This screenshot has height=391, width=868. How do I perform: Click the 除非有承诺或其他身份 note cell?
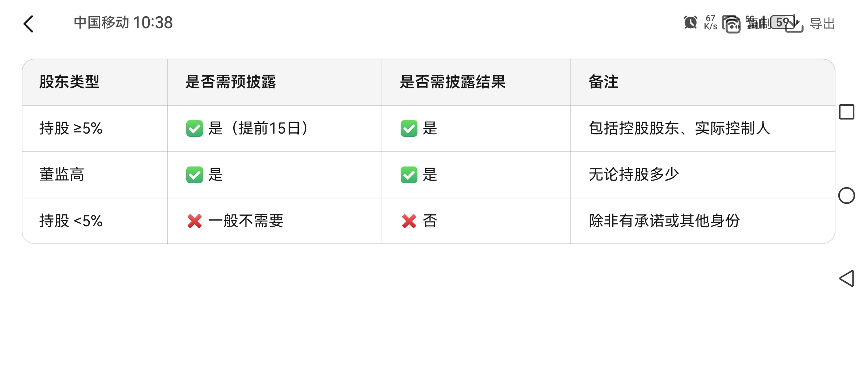pos(664,221)
